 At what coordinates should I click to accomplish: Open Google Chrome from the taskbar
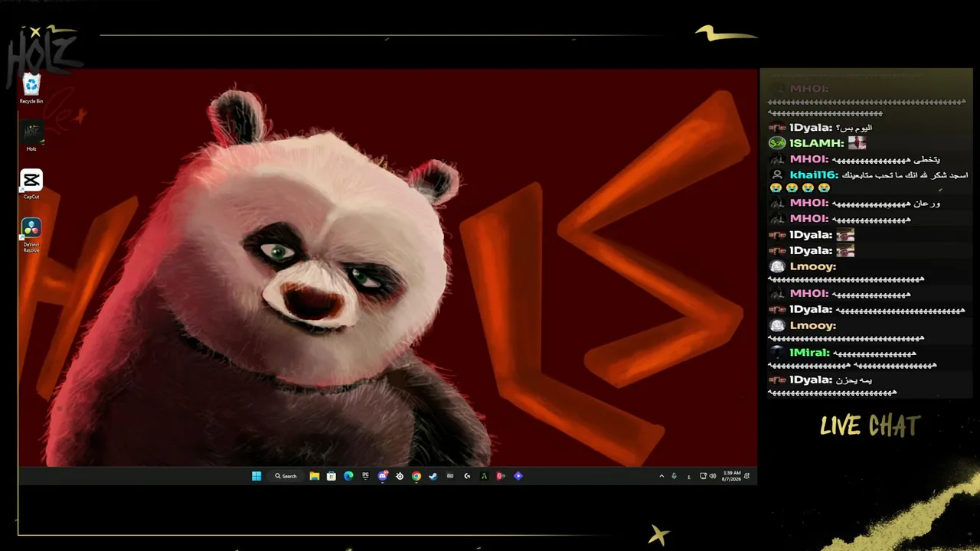click(x=416, y=476)
